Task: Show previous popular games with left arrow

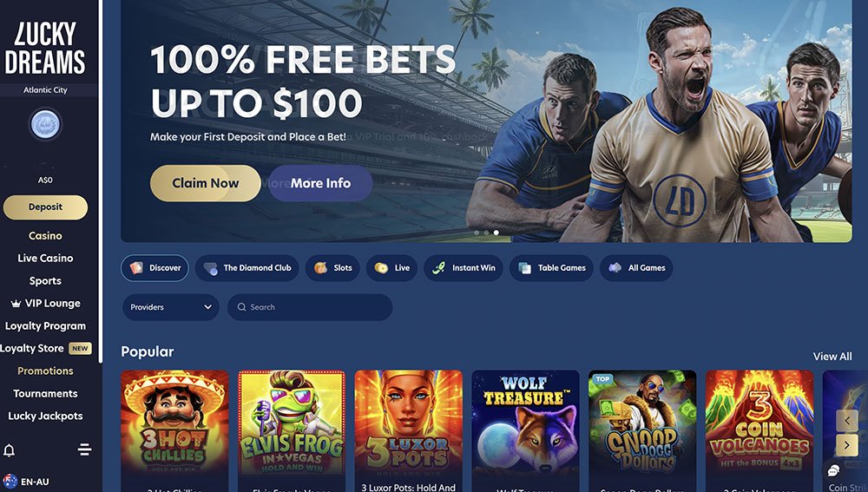Action: click(847, 421)
